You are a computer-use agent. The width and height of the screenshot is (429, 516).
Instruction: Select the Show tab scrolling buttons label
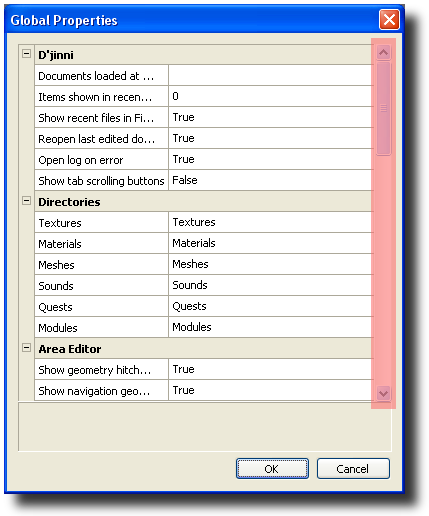point(101,180)
